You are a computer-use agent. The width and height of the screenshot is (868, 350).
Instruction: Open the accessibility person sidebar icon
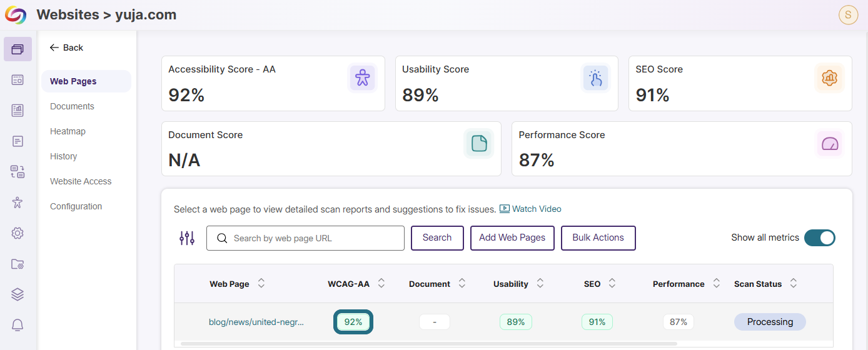(18, 202)
